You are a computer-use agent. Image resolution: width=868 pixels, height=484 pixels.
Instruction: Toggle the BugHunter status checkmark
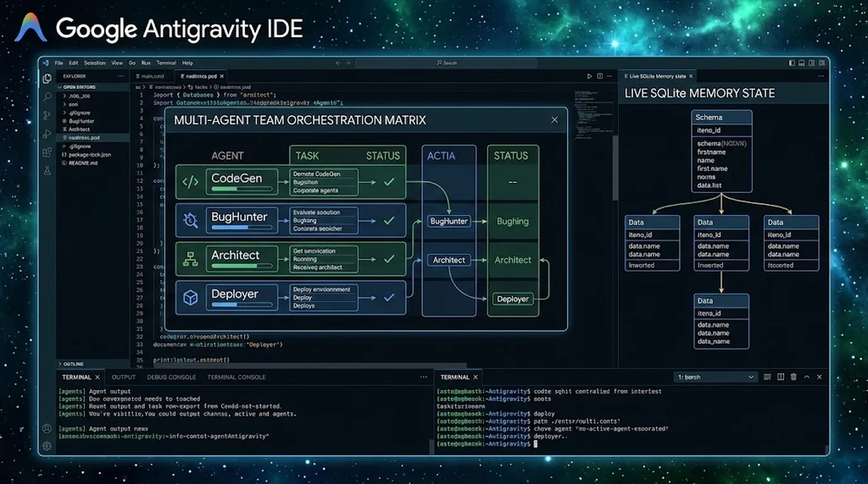point(389,221)
